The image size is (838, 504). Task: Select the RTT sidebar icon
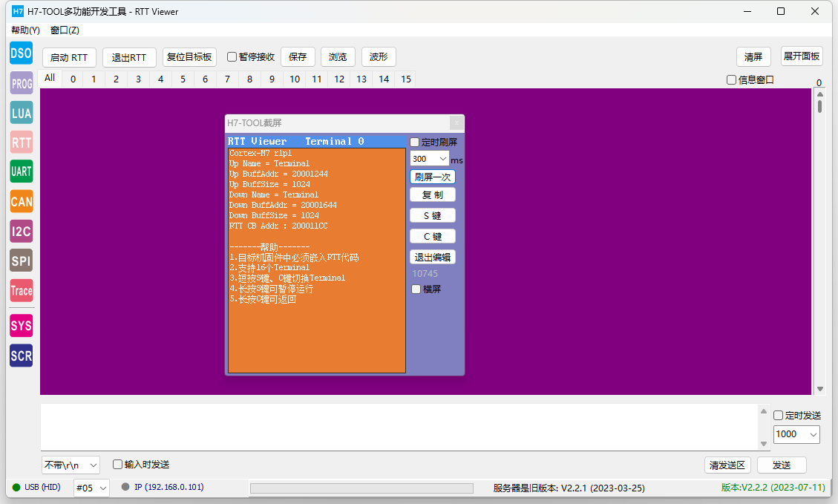click(22, 143)
